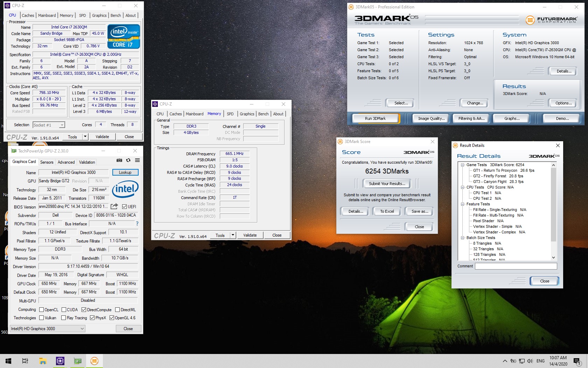Toggle DirectCompute checkbox

pyautogui.click(x=84, y=310)
